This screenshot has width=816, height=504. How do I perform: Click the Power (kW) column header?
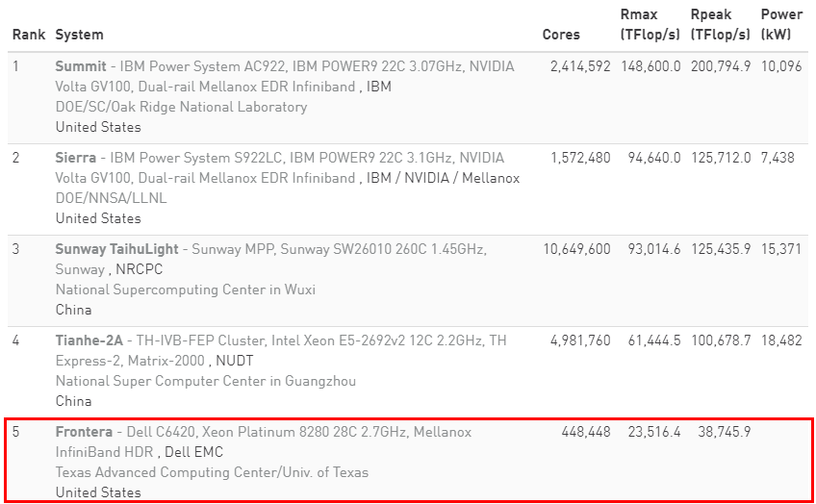point(780,25)
